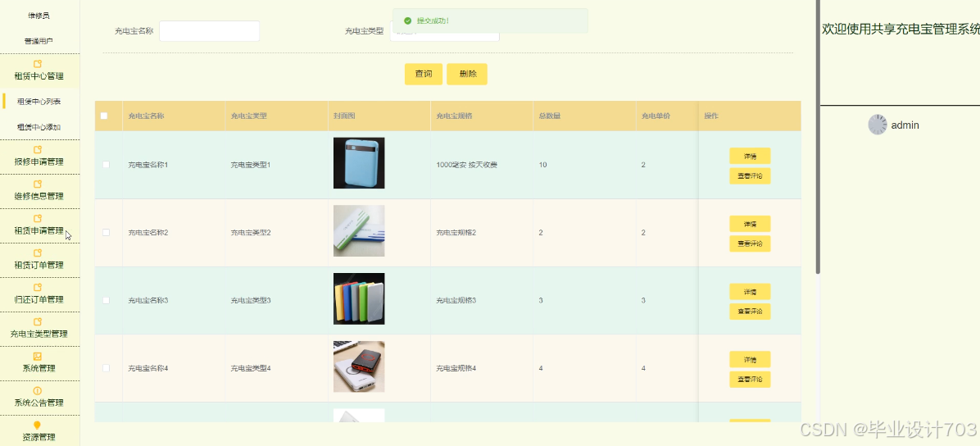The image size is (980, 446).
Task: Open 系统公告管理 in the sidebar
Action: coord(39,397)
